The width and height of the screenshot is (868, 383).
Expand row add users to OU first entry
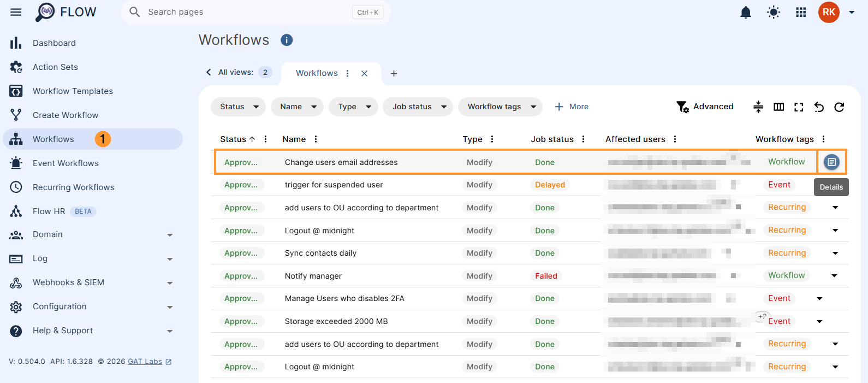[835, 208]
